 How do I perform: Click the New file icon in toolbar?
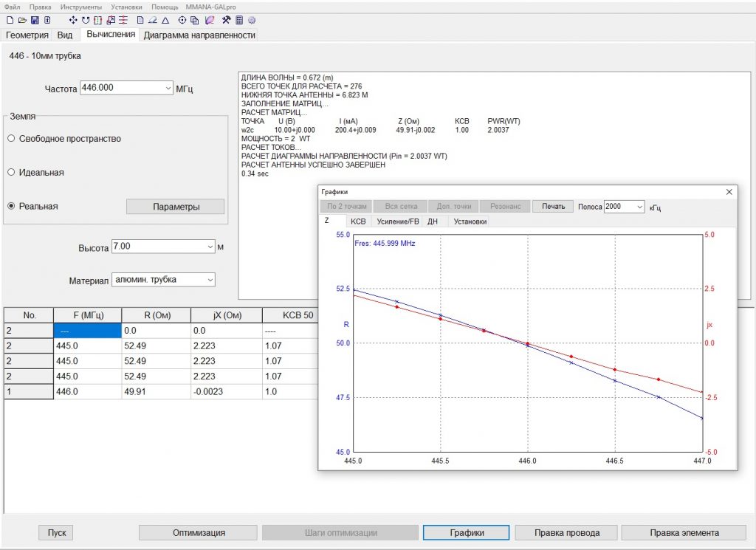pos(10,20)
